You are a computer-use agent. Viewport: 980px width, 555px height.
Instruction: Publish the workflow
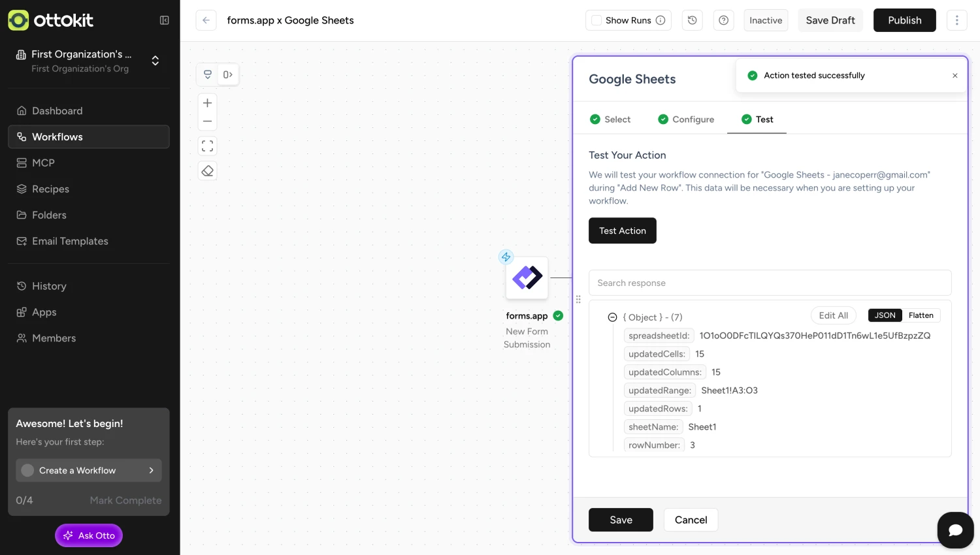[x=904, y=20]
